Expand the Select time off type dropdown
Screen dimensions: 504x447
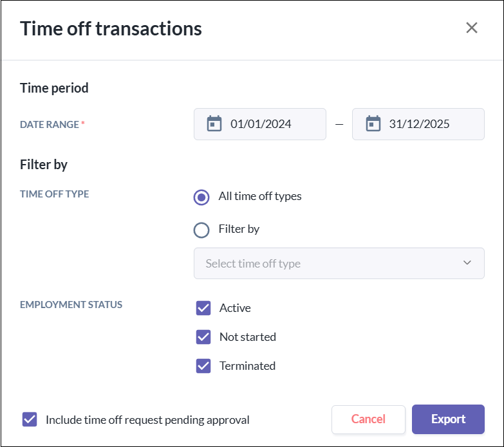[x=339, y=263]
